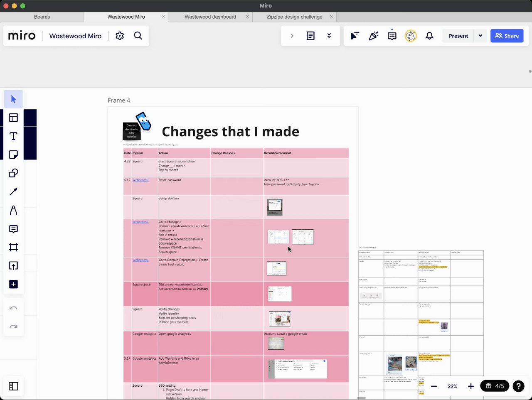This screenshot has width=532, height=400.
Task: Undo the last action
Action: (x=13, y=308)
